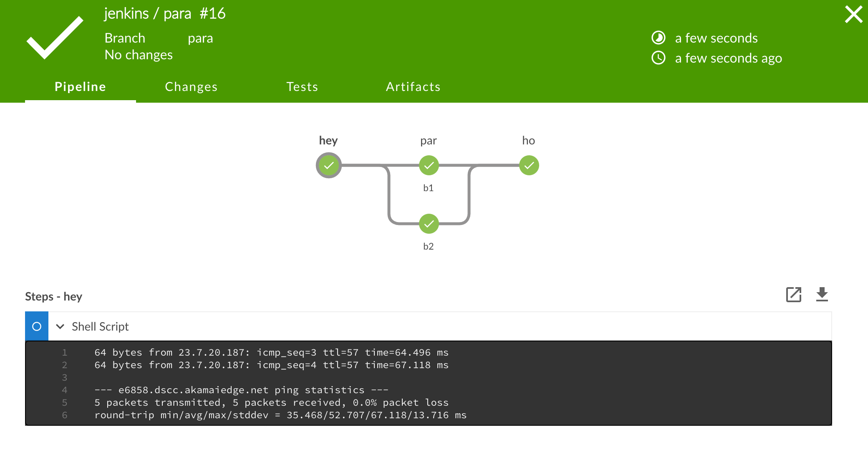The height and width of the screenshot is (475, 868).
Task: Click the blue Shell Script step status indicator
Action: [x=37, y=326]
